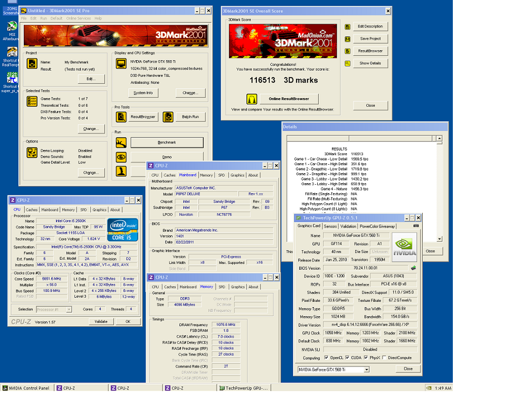Click the NVIDIA logo in GPU-Z
The image size is (532, 399).
coord(404,247)
